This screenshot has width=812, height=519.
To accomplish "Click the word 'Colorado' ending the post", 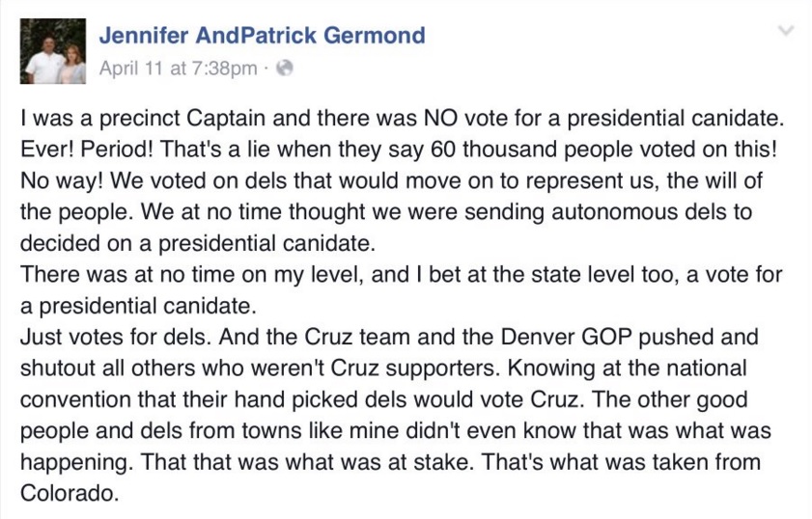I will [x=67, y=492].
